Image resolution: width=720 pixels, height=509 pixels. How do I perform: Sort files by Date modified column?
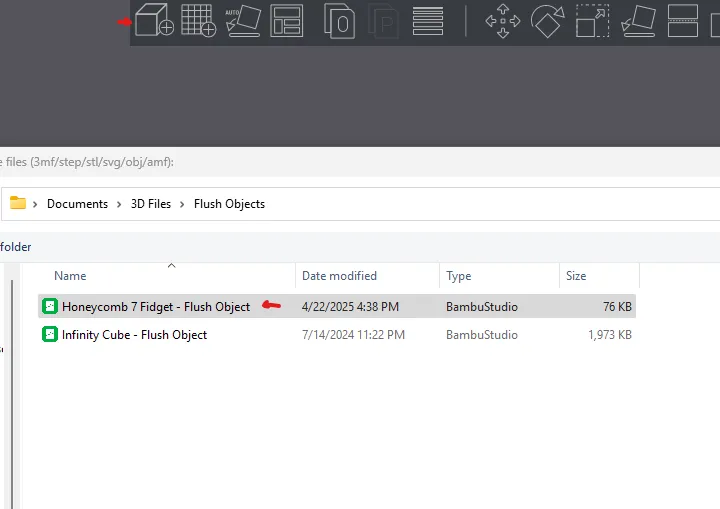pyautogui.click(x=339, y=276)
